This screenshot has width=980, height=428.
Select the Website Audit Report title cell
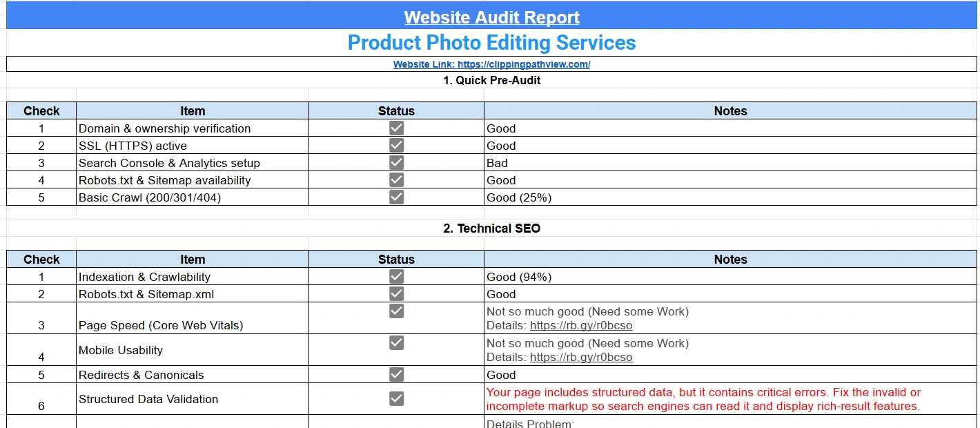(x=491, y=17)
